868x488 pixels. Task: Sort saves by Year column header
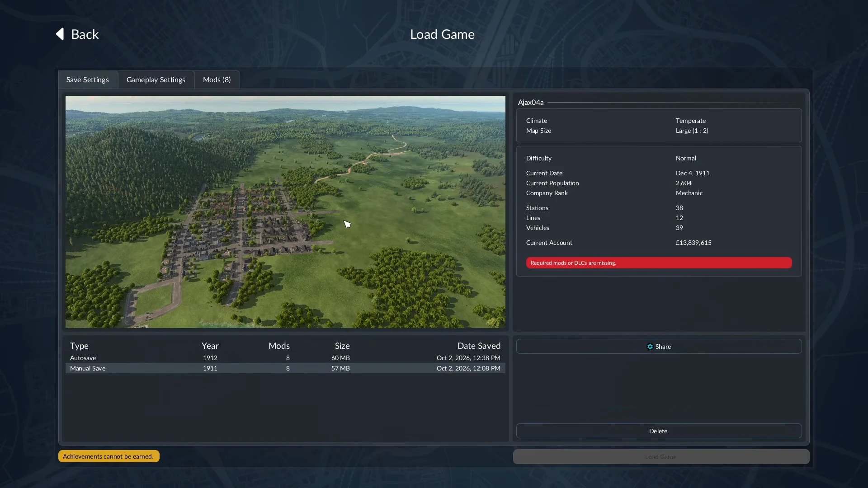click(210, 346)
